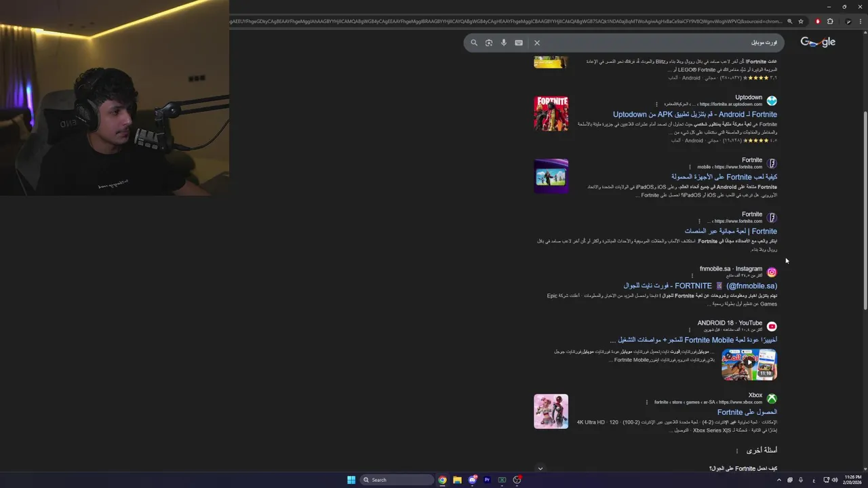Open the Xbox get Fortnite link
The width and height of the screenshot is (868, 488).
pos(747,412)
